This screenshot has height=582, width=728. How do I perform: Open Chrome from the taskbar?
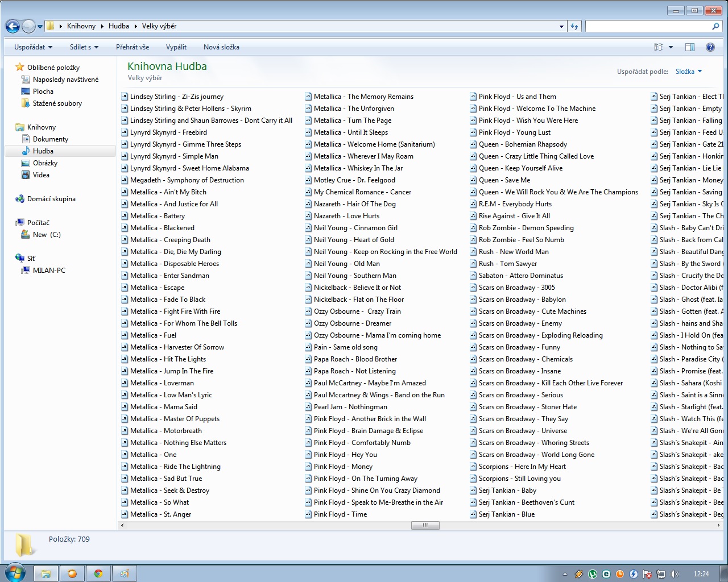click(98, 573)
